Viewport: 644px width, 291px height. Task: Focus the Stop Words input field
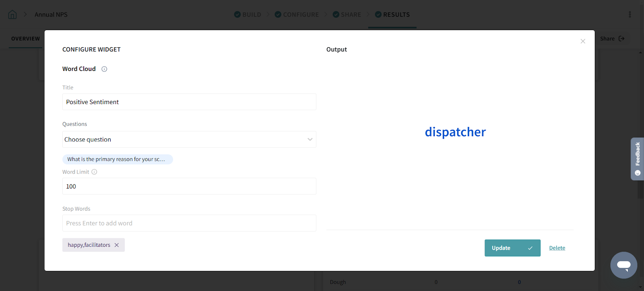point(189,223)
